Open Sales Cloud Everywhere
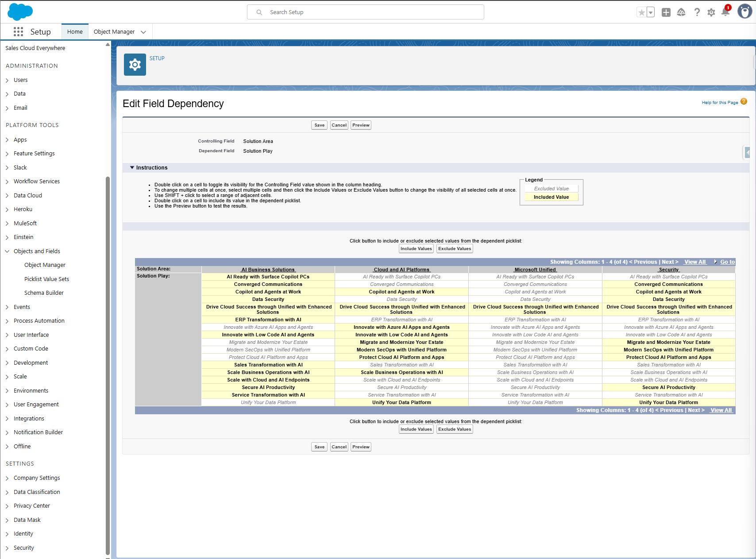 coord(35,48)
